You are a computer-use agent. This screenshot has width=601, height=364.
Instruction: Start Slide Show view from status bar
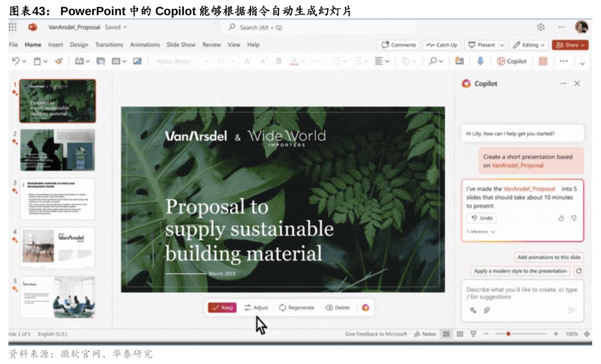(x=474, y=334)
